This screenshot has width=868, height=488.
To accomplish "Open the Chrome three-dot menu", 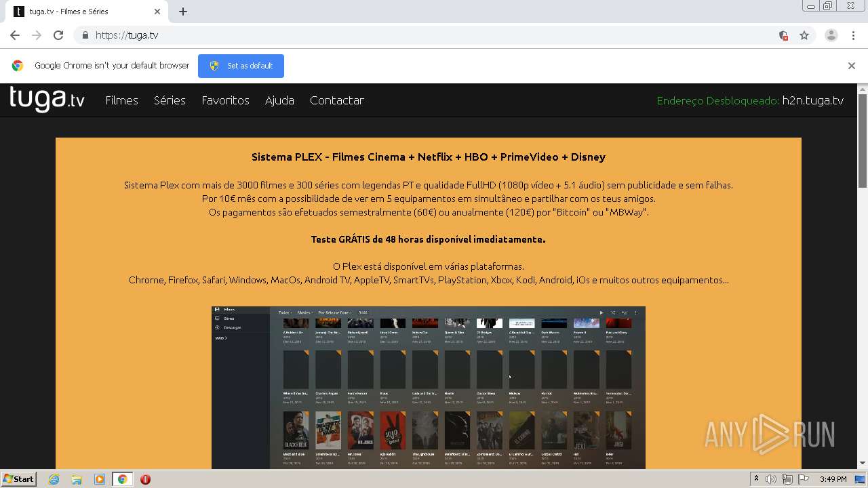I will tap(853, 35).
